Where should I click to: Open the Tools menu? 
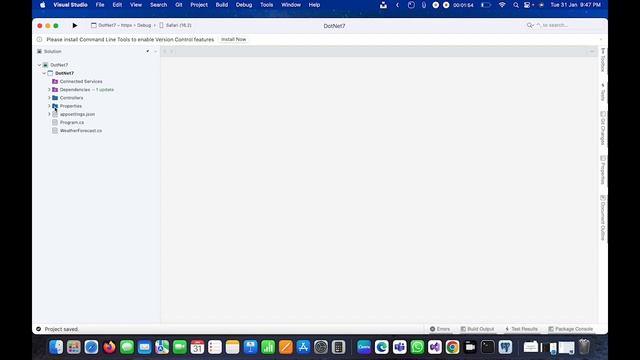tap(267, 5)
